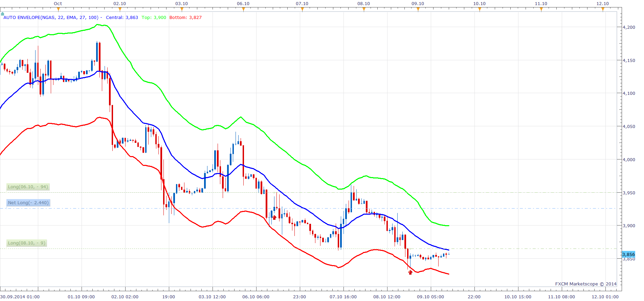Click the 09.10 05:00 time axis label
644x301 pixels.
click(430, 297)
